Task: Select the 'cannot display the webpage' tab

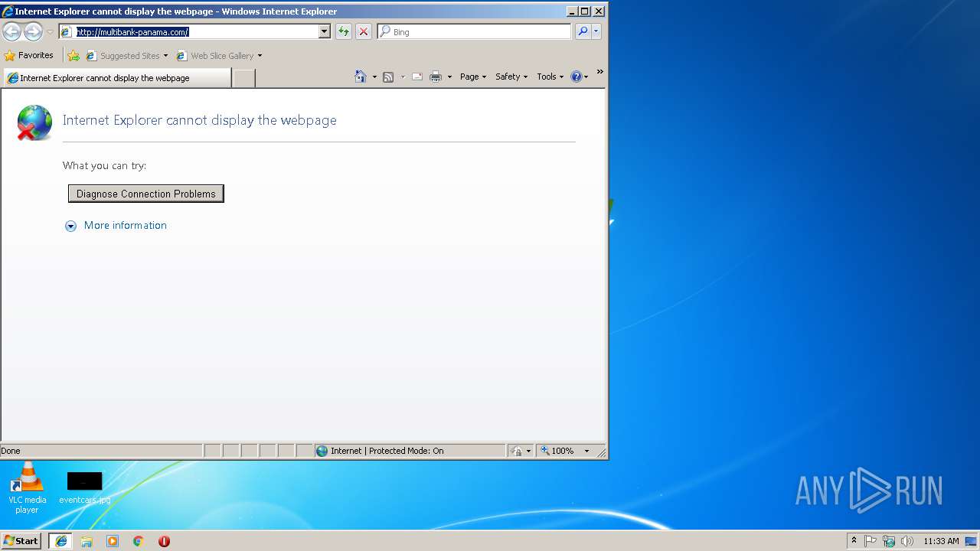Action: [116, 78]
